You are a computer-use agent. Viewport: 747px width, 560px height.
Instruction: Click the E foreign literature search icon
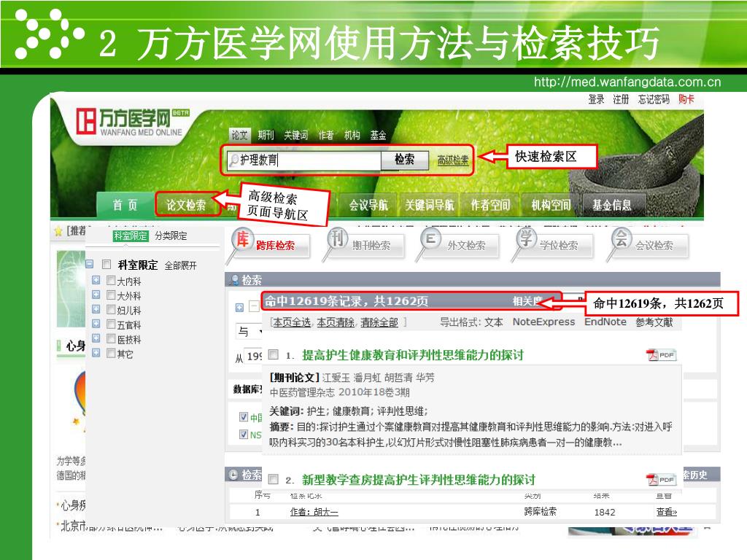(430, 238)
